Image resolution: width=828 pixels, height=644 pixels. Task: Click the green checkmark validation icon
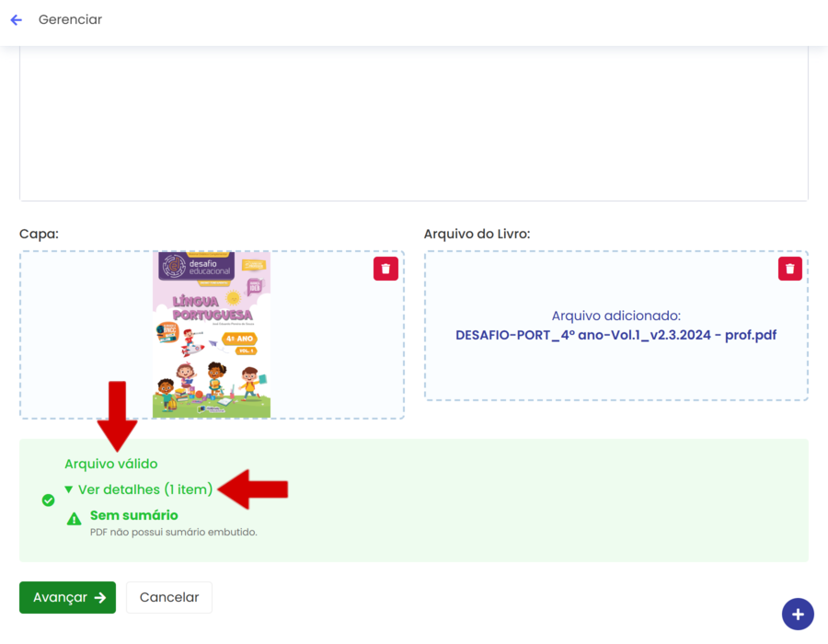[x=48, y=500]
